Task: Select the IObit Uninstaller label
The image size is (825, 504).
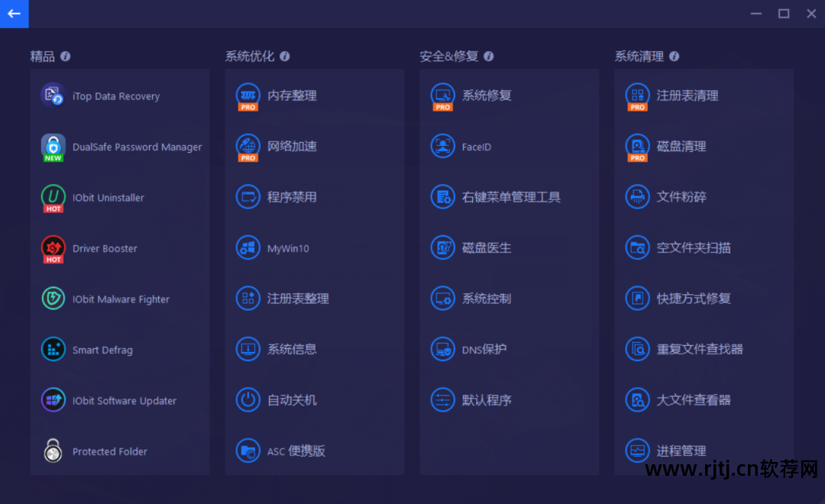Action: click(x=108, y=198)
